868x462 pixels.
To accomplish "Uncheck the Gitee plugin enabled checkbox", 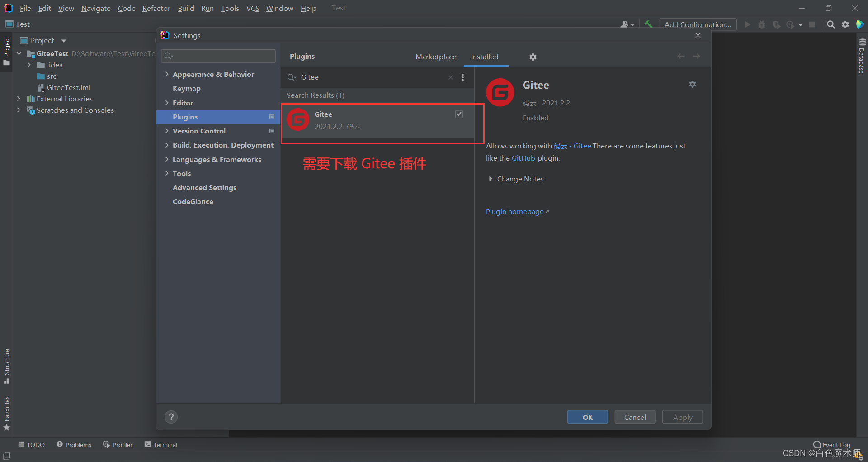I will [x=459, y=114].
